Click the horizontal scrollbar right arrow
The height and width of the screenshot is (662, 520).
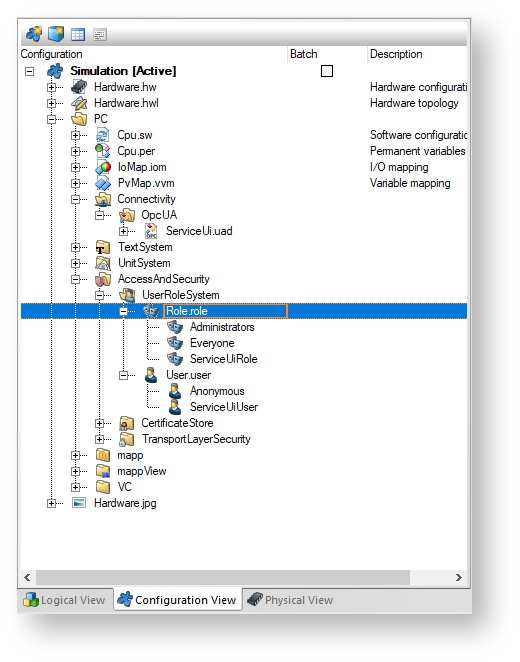point(459,577)
